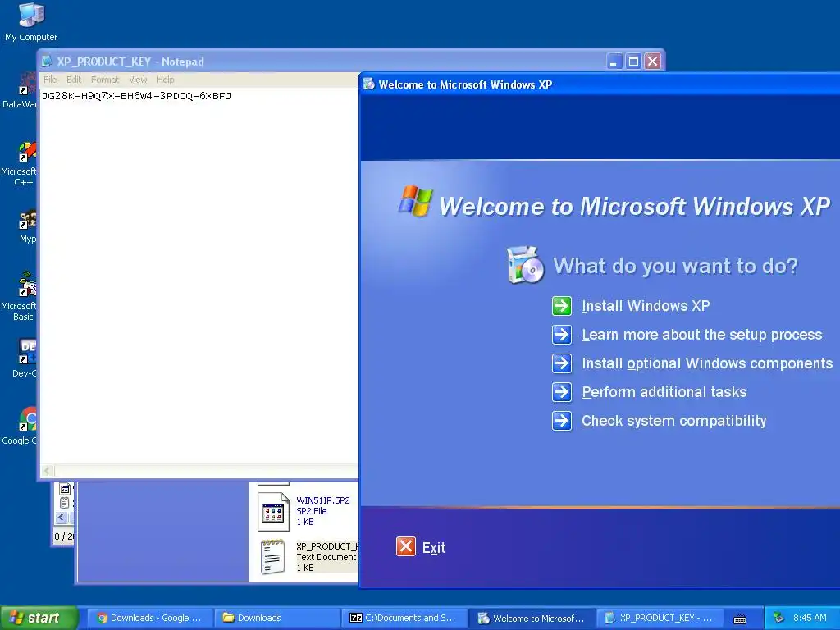
Task: Switch to Downloads - Google taskbar button
Action: coord(149,618)
